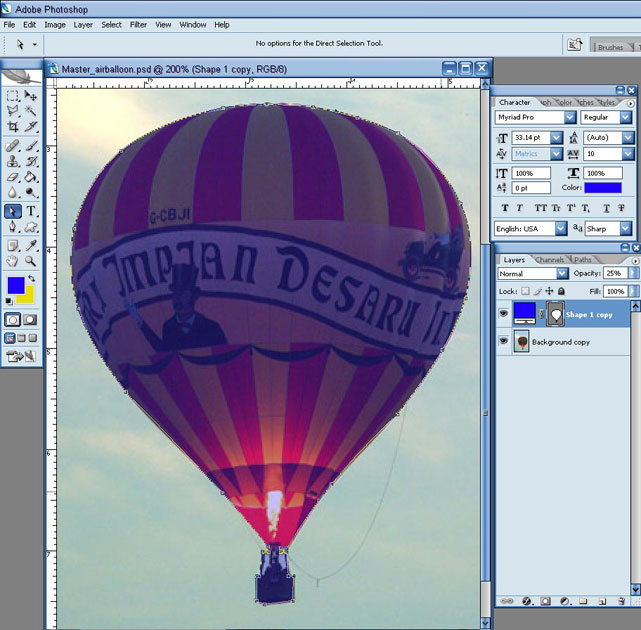Select the Pen tool

point(12,227)
